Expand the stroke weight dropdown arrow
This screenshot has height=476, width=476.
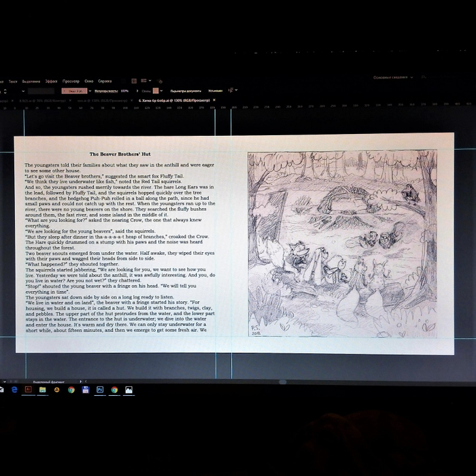(23, 91)
